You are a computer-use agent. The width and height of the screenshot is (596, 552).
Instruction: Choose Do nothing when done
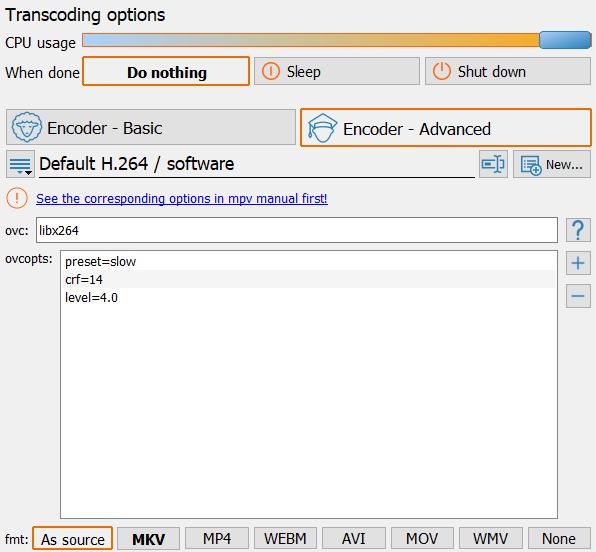pos(166,71)
